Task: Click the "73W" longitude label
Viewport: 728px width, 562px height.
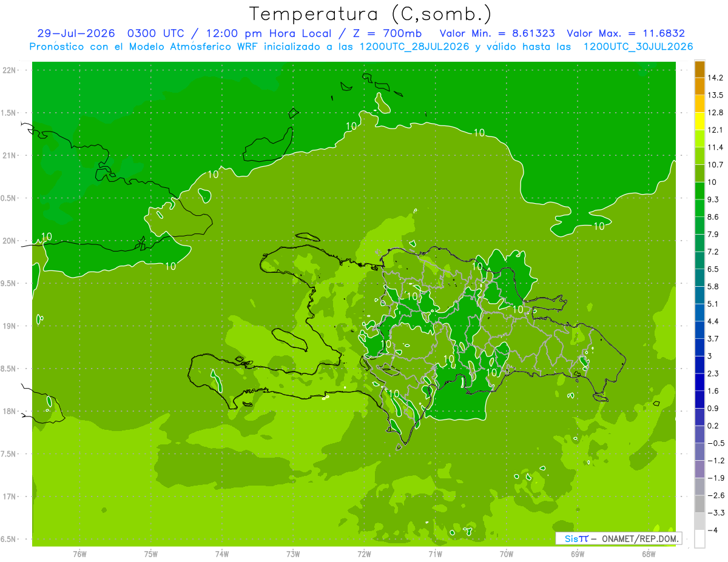Action: 293,554
